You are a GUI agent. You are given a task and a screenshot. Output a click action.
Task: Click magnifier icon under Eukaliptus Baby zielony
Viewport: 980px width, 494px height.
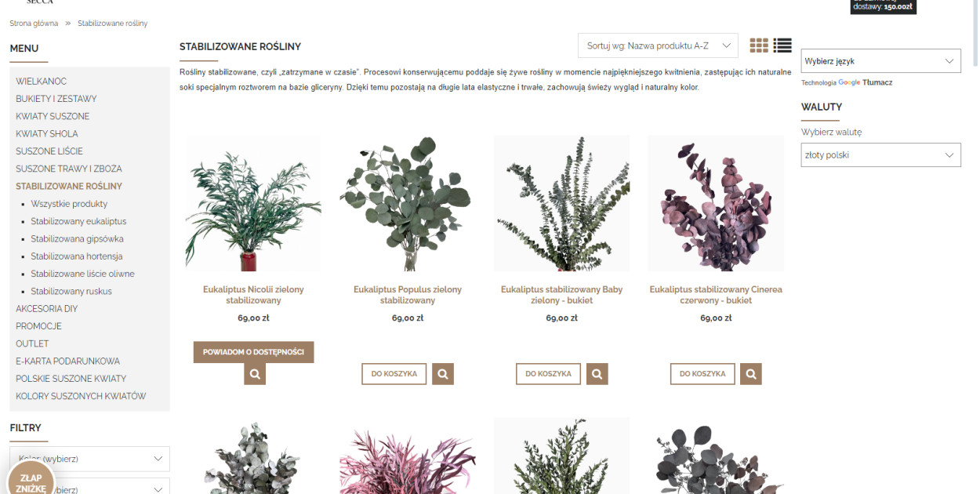(x=597, y=374)
